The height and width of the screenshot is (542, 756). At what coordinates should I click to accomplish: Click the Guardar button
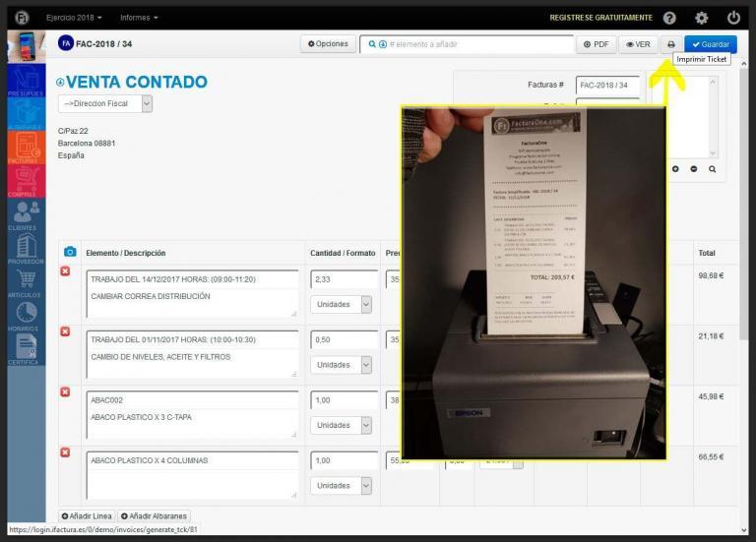point(711,44)
